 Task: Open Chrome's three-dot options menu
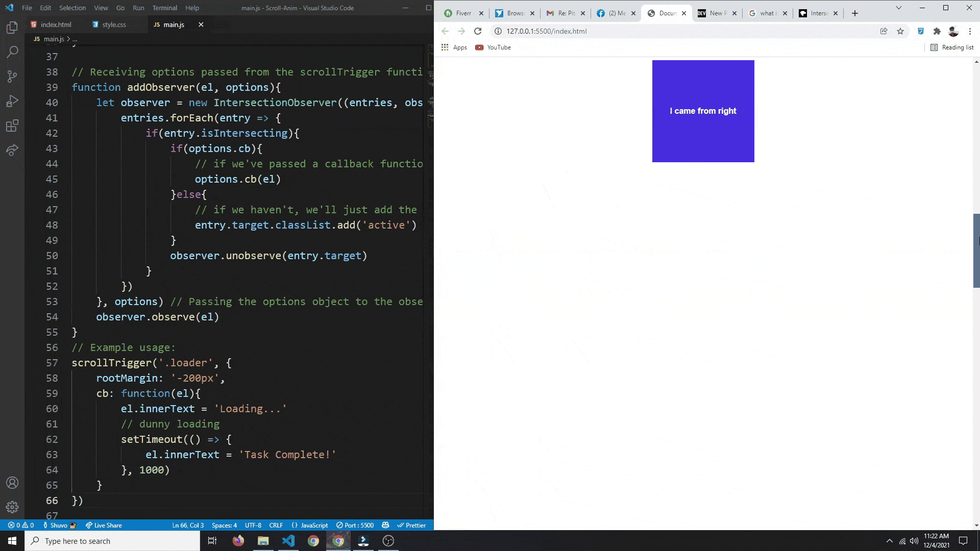970,31
